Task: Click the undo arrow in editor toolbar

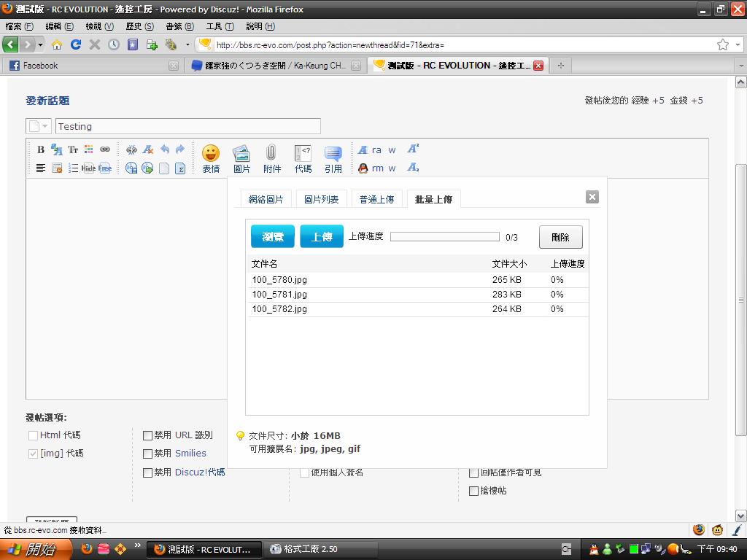Action: (165, 149)
